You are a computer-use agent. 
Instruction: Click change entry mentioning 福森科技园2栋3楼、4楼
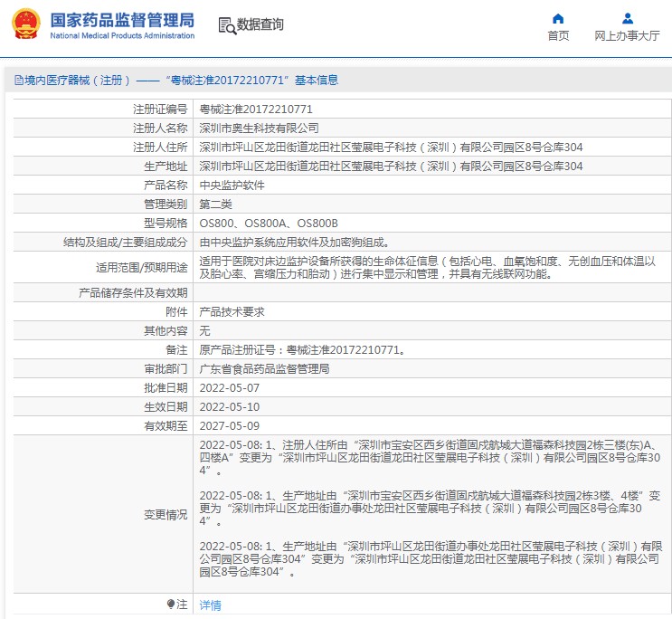[x=430, y=509]
